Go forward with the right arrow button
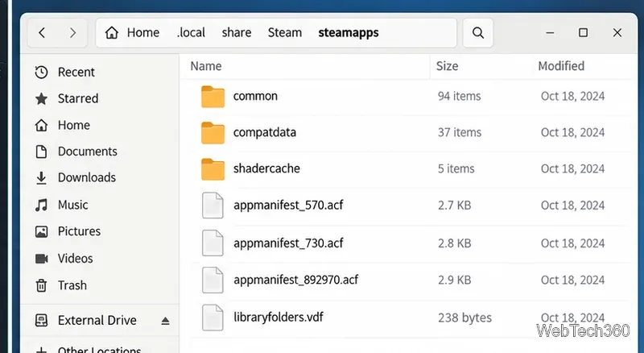 72,33
